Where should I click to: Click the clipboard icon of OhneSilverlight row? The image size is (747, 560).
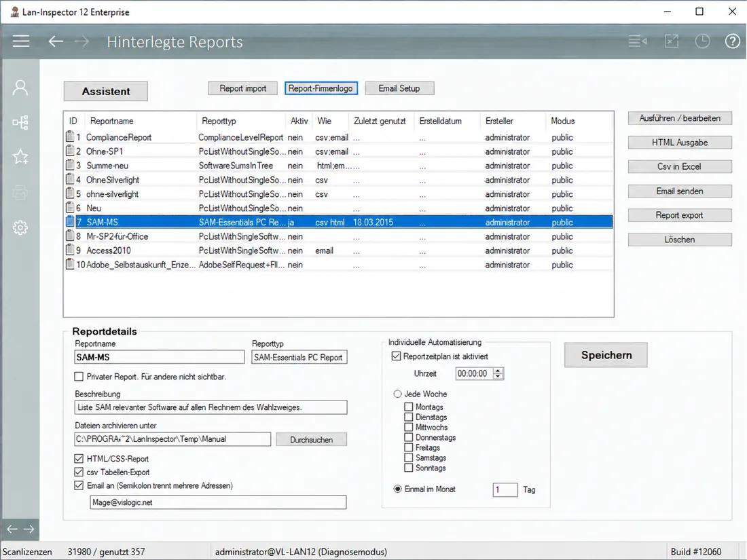pyautogui.click(x=70, y=179)
